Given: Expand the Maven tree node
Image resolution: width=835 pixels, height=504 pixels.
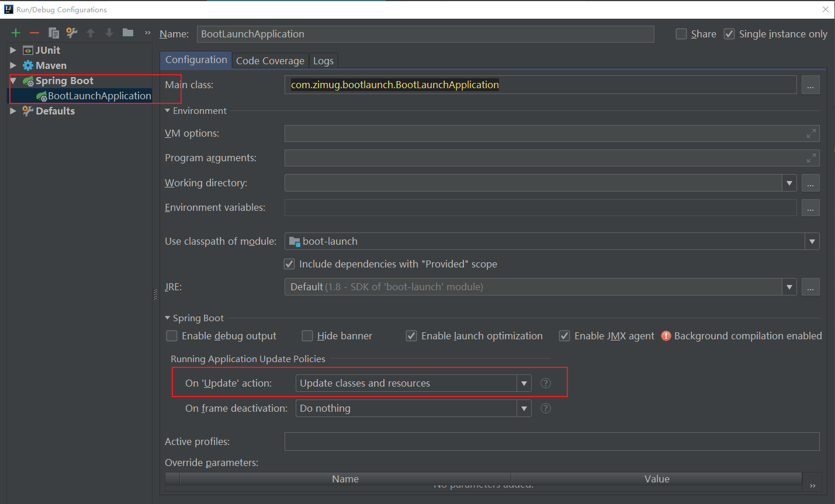Looking at the screenshot, I should [13, 65].
